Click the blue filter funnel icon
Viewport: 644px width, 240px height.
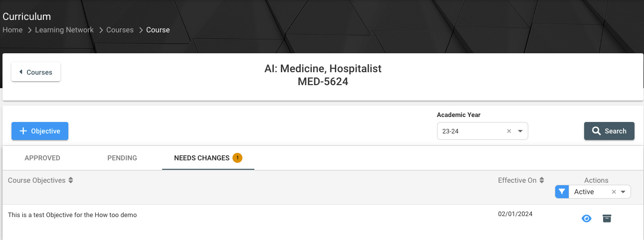coord(562,192)
